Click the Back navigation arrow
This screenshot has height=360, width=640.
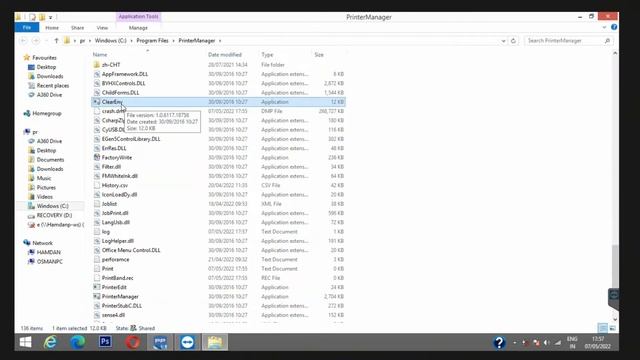23,41
